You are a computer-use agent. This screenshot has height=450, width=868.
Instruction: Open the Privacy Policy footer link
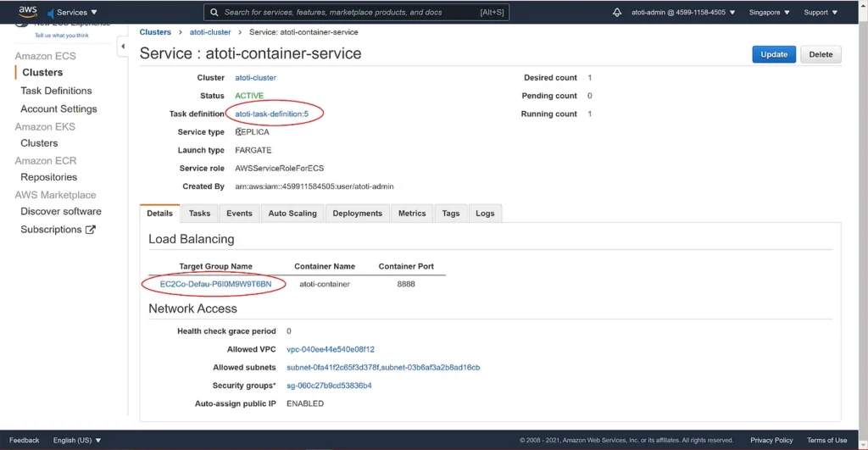tap(771, 441)
